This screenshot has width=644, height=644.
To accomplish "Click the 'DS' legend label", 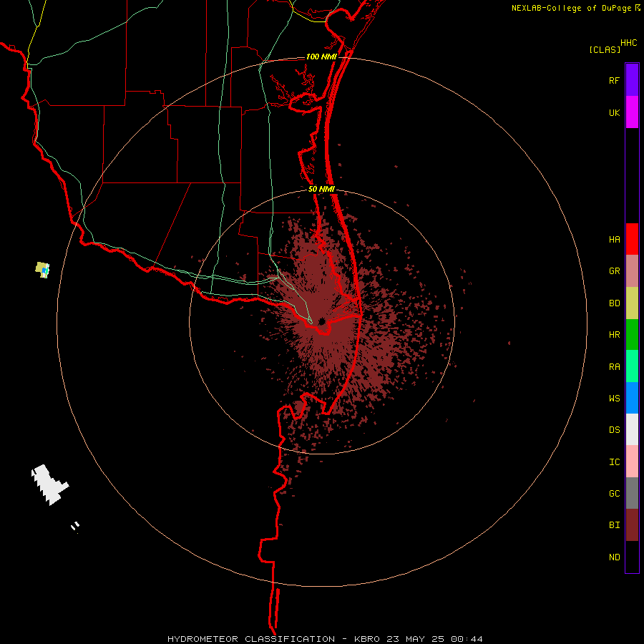I will coord(614,430).
